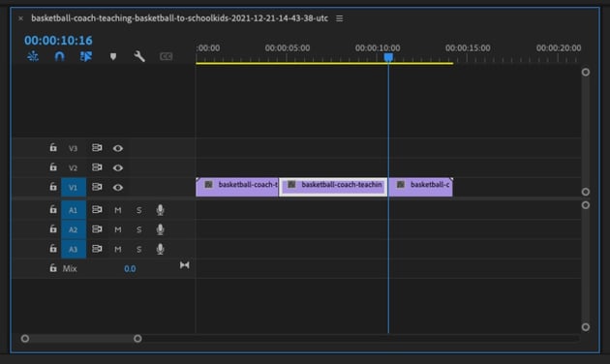Click bottom handle of audio vertical scrollbar
The image size is (610, 364).
pos(586,327)
